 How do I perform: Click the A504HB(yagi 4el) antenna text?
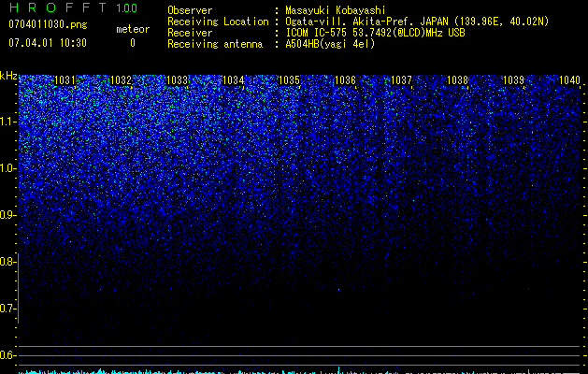click(x=330, y=44)
